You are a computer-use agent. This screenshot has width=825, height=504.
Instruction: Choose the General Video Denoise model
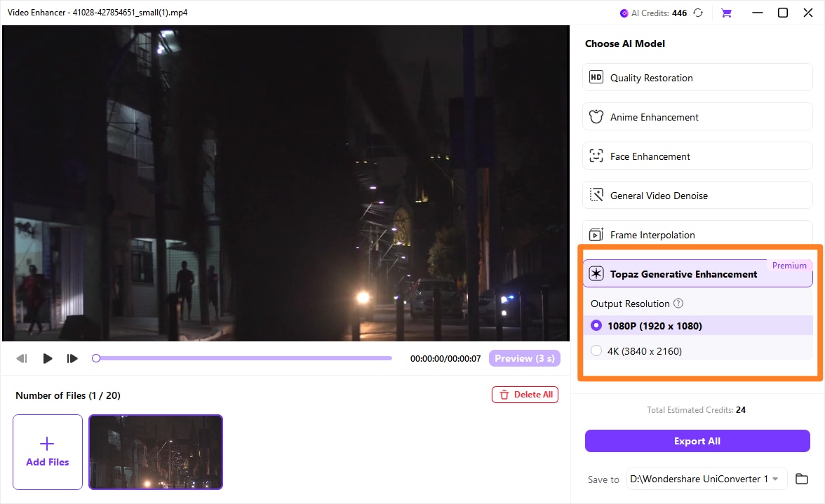tap(697, 195)
